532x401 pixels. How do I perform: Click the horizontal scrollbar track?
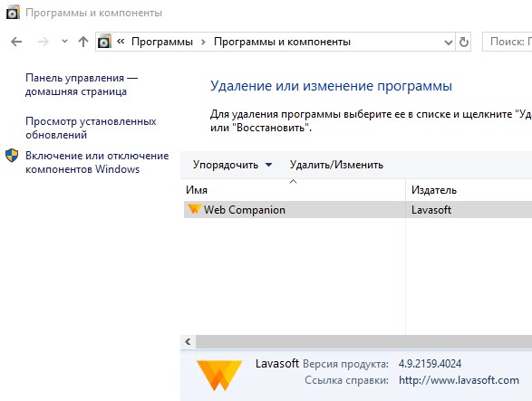tap(363, 341)
